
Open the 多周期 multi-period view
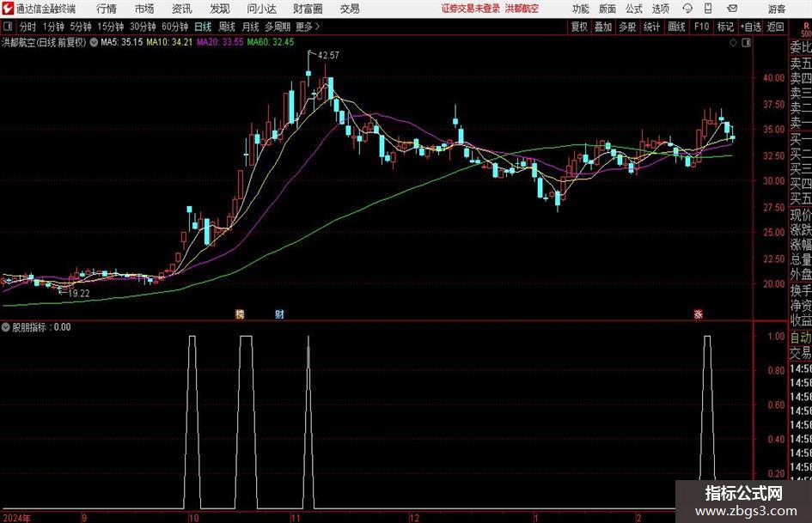coord(278,27)
